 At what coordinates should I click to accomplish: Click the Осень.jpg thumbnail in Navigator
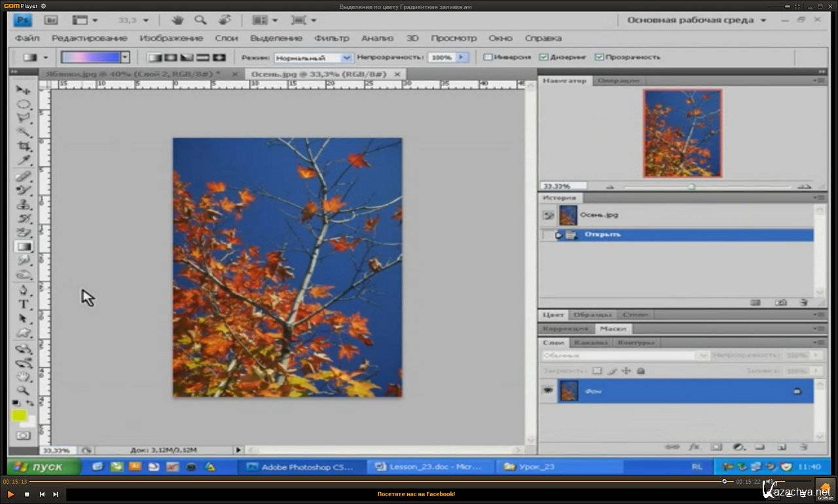(682, 134)
